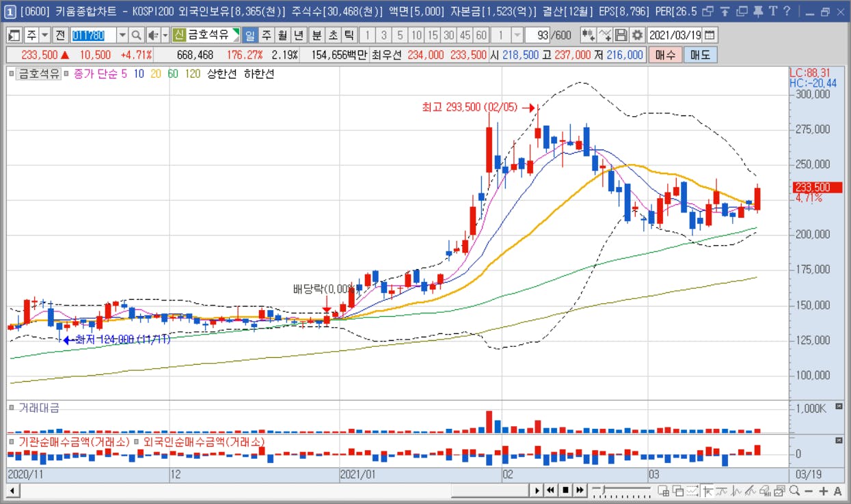
Task: Expand the stock code dropdown
Action: (122, 36)
